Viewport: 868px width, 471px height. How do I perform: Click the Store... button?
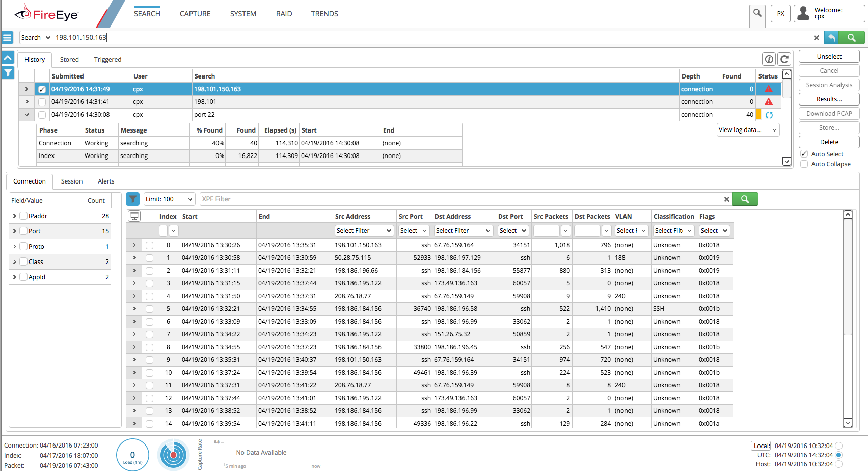pos(829,127)
